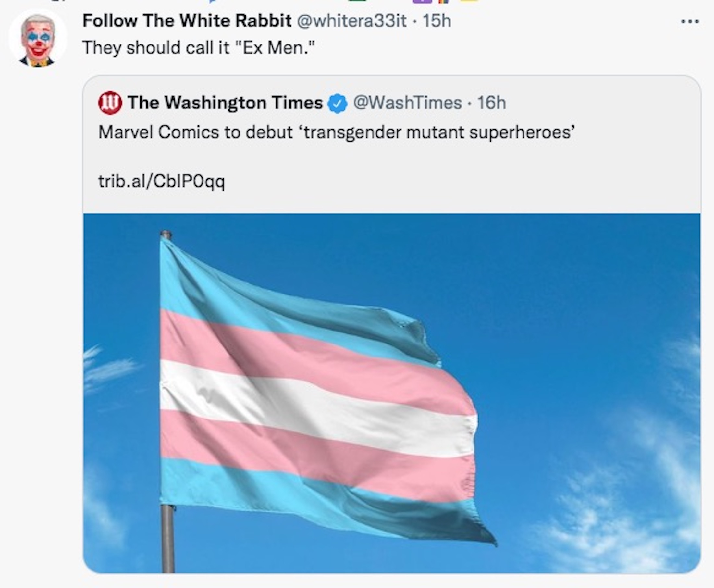Viewport: 714px width, 588px height.
Task: Open the 16h quoted tweet timestamp
Action: pos(491,103)
